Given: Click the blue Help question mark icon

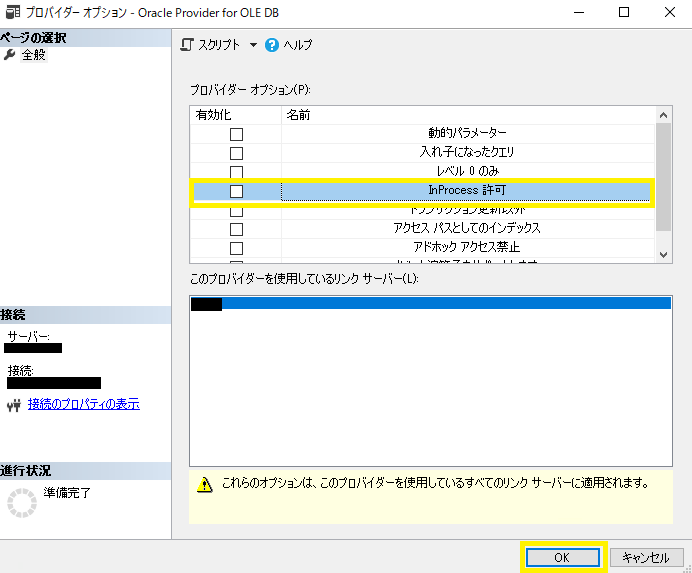Looking at the screenshot, I should [272, 45].
